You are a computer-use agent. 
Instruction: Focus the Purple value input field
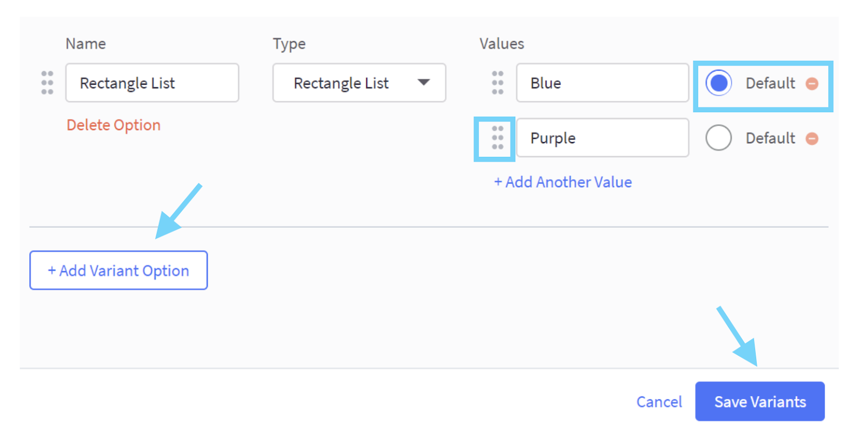point(603,138)
